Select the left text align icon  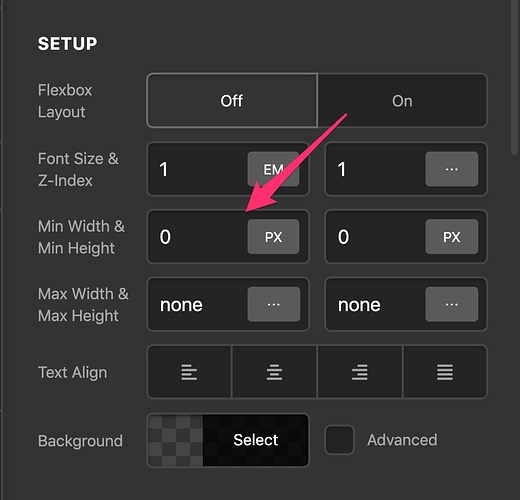(189, 372)
